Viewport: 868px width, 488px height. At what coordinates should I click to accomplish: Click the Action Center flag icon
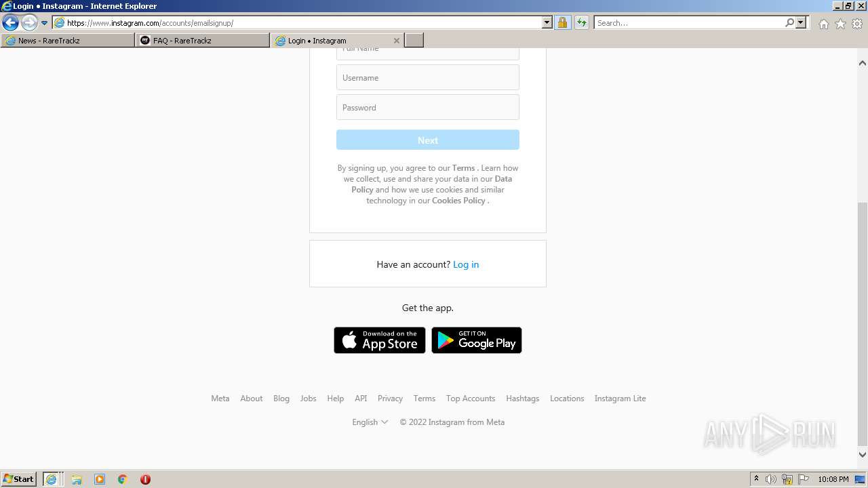804,479
